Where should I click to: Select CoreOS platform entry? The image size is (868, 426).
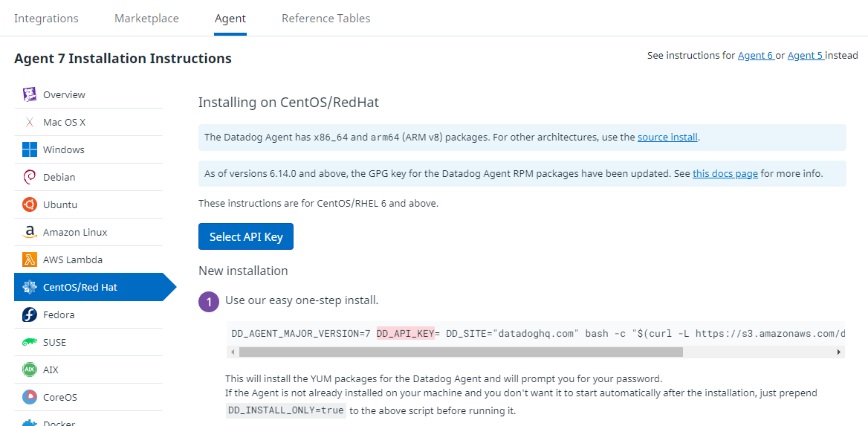pos(88,397)
